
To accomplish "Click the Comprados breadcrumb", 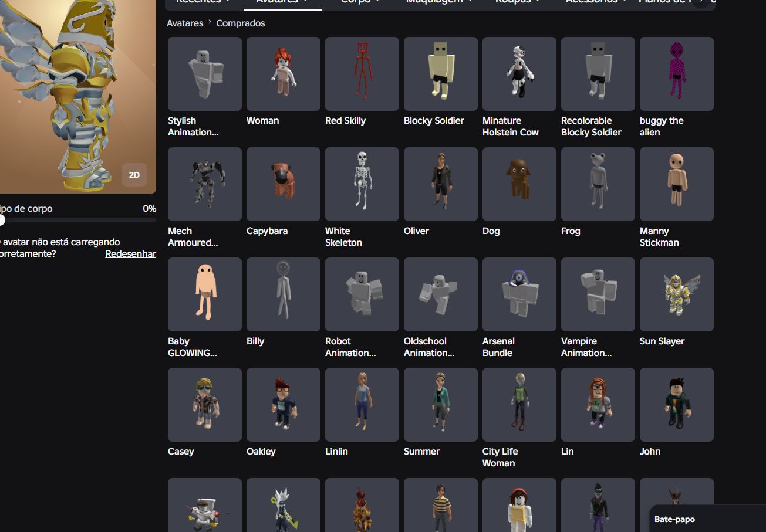I will [241, 23].
